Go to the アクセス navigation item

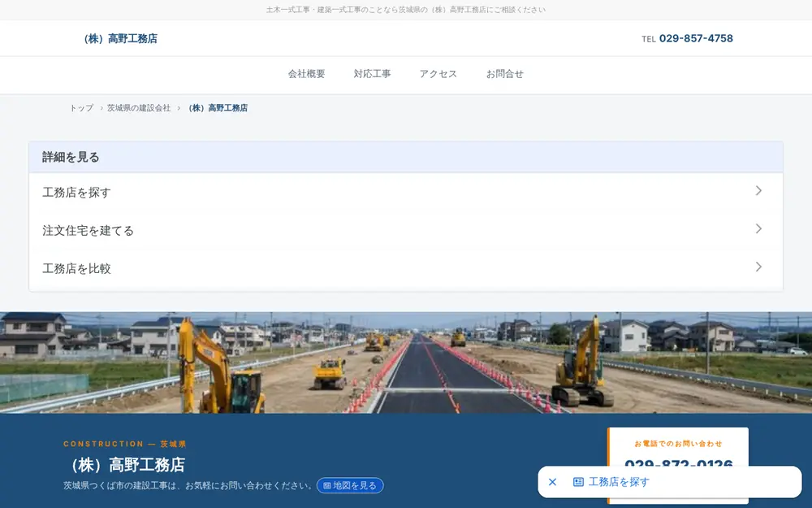(x=438, y=74)
